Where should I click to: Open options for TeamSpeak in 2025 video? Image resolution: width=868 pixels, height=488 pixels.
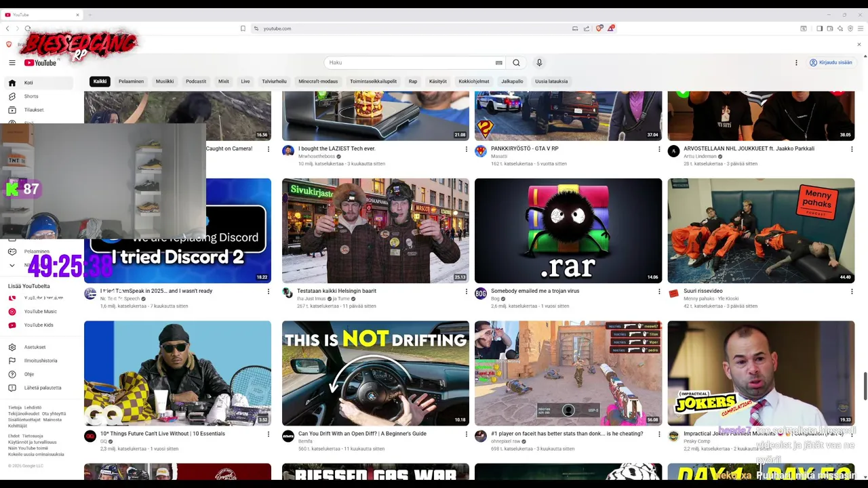tap(268, 291)
